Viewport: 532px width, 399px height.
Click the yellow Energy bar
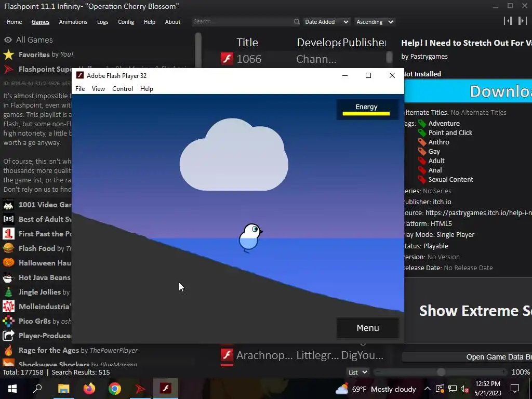pos(366,114)
